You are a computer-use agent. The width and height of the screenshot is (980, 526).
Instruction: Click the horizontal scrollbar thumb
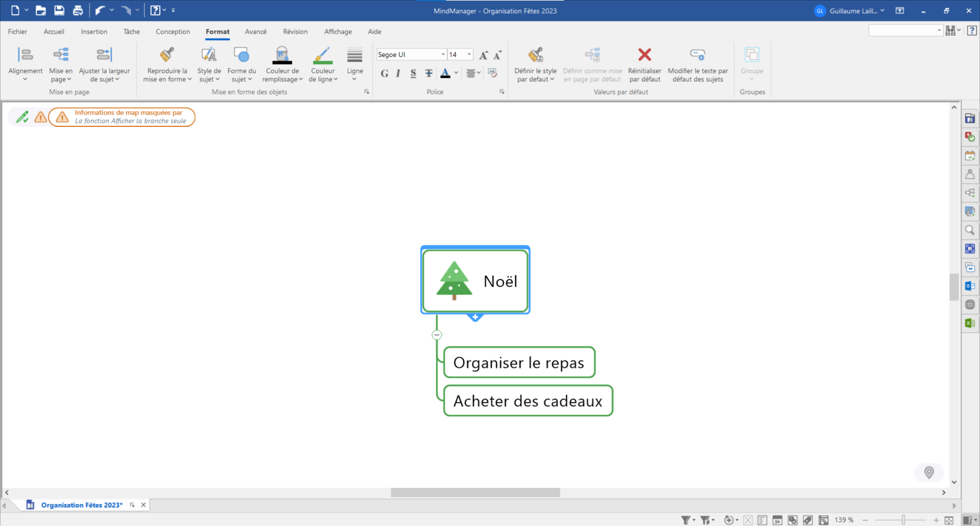(x=475, y=493)
